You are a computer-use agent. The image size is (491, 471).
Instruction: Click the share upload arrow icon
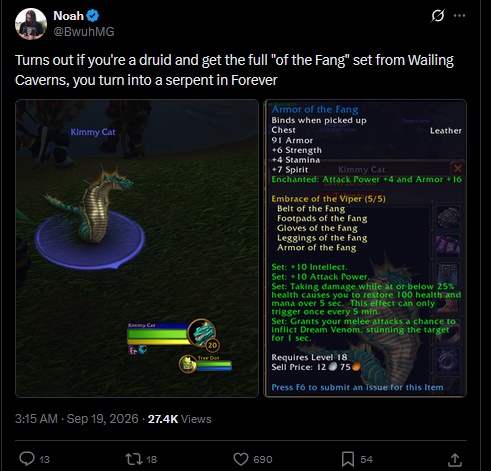(x=455, y=459)
